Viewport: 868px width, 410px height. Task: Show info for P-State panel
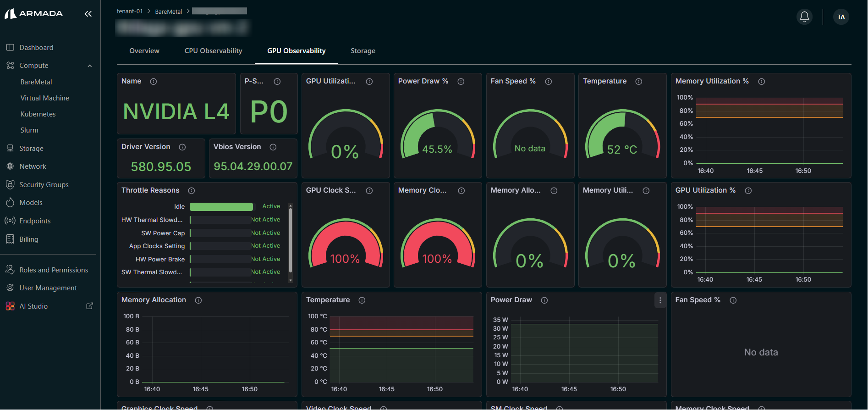tap(277, 82)
